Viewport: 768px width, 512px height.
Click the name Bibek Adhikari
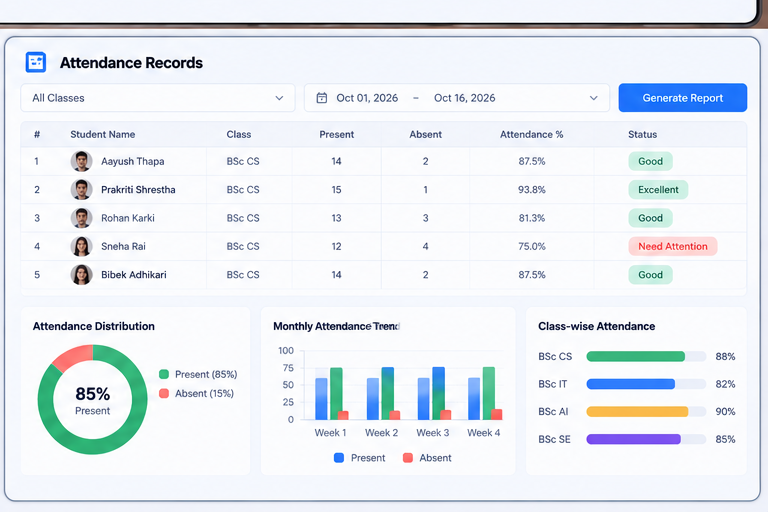pos(134,275)
